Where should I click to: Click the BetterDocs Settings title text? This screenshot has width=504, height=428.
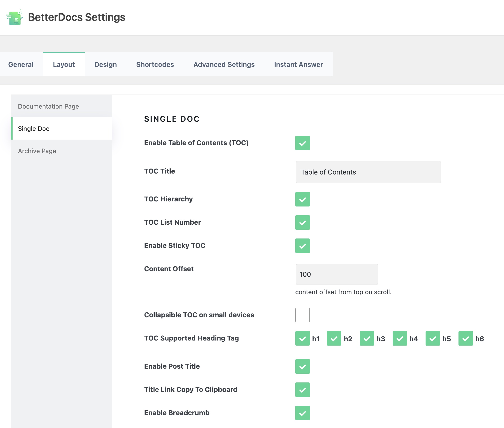tap(76, 17)
